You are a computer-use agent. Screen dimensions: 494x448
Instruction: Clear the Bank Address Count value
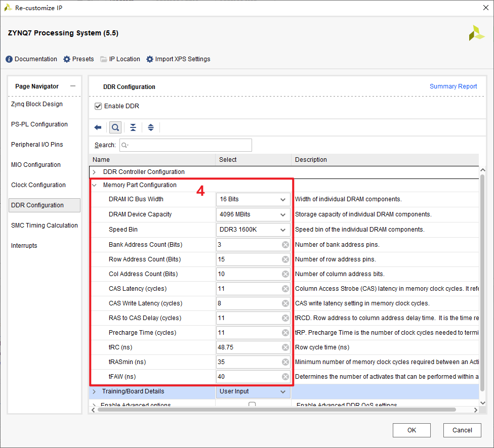pyautogui.click(x=285, y=245)
